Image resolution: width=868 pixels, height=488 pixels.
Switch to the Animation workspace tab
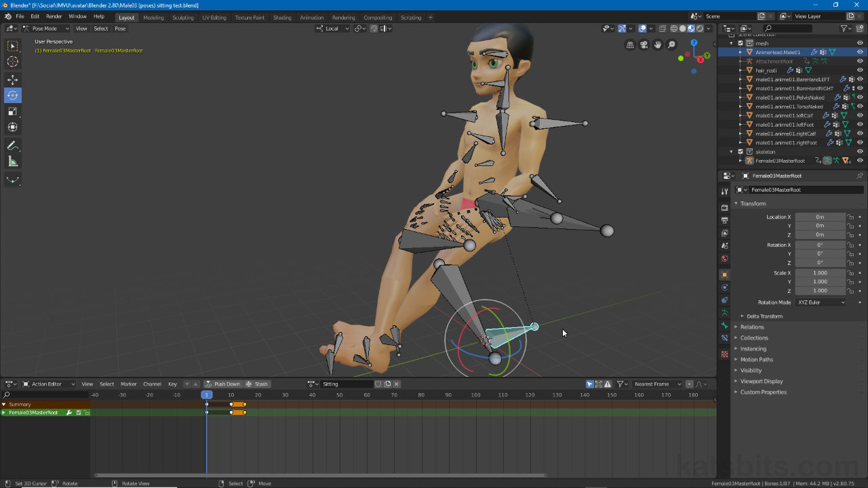coord(311,18)
